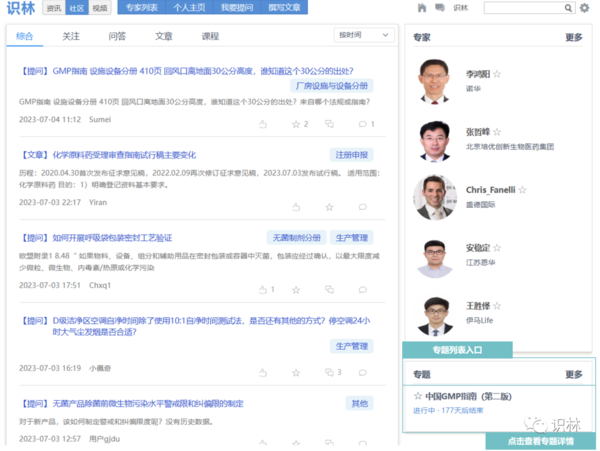Click the home icon in top bar
600x451 pixels.
pyautogui.click(x=422, y=8)
